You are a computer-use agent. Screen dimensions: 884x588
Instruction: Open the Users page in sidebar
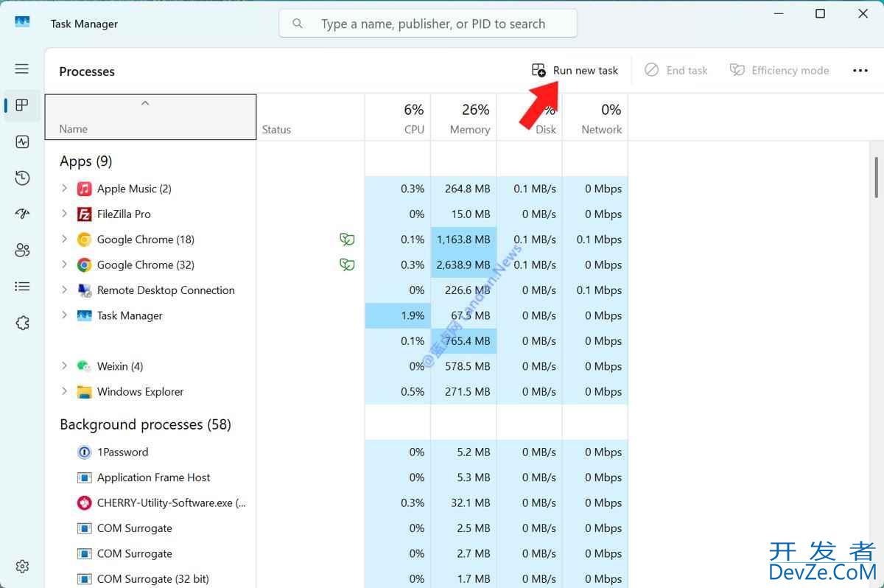pyautogui.click(x=22, y=251)
